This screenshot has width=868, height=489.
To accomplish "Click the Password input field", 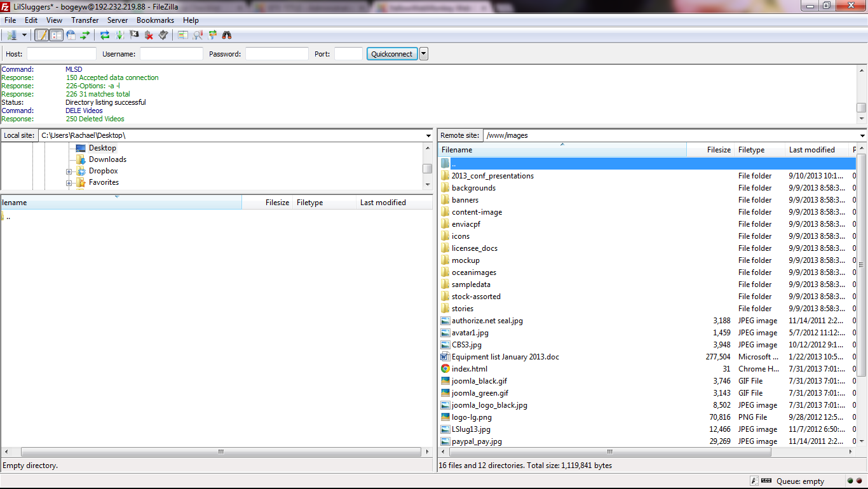I will coord(277,54).
